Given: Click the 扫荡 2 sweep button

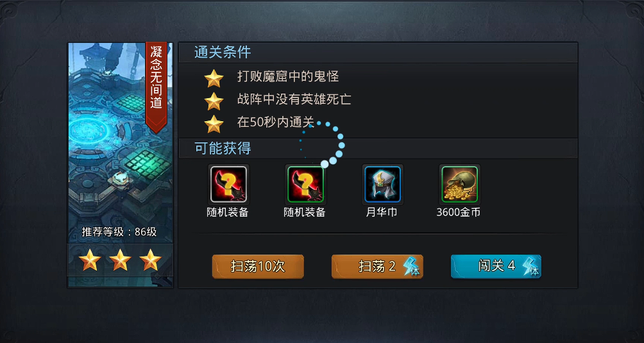Looking at the screenshot, I should (377, 267).
